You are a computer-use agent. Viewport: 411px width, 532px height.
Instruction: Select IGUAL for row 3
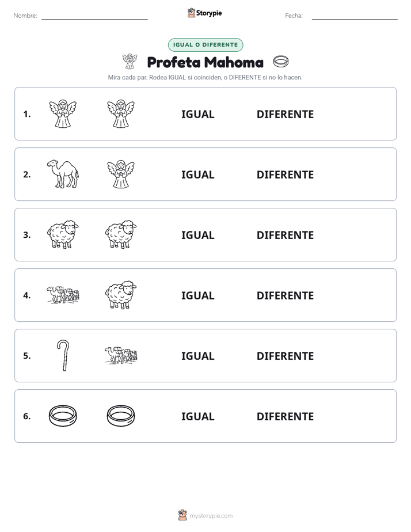197,235
